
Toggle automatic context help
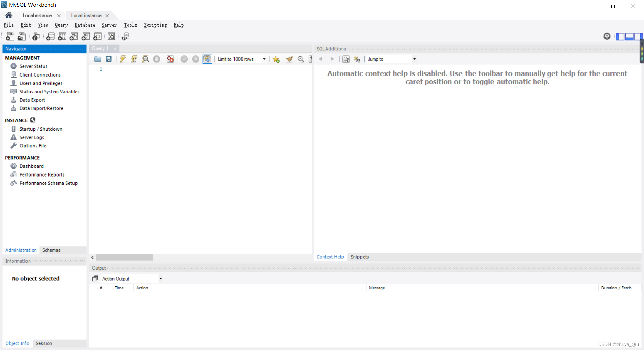pyautogui.click(x=357, y=59)
